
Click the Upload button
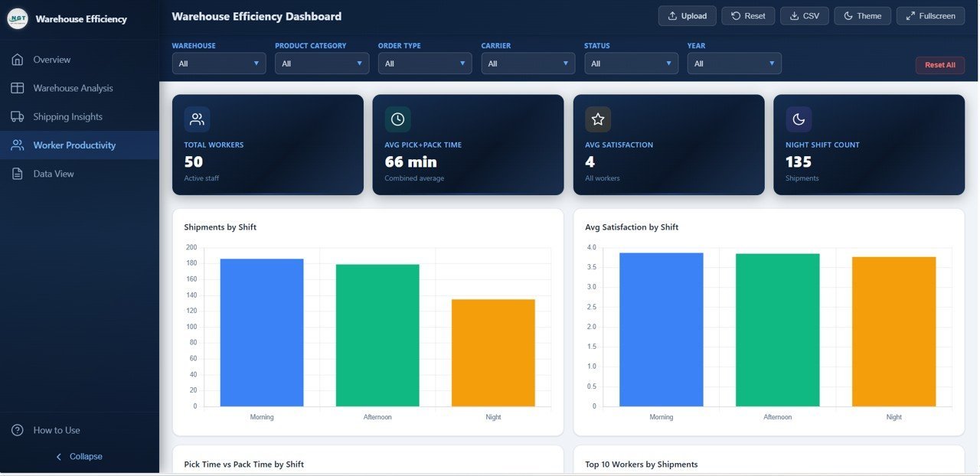click(687, 16)
